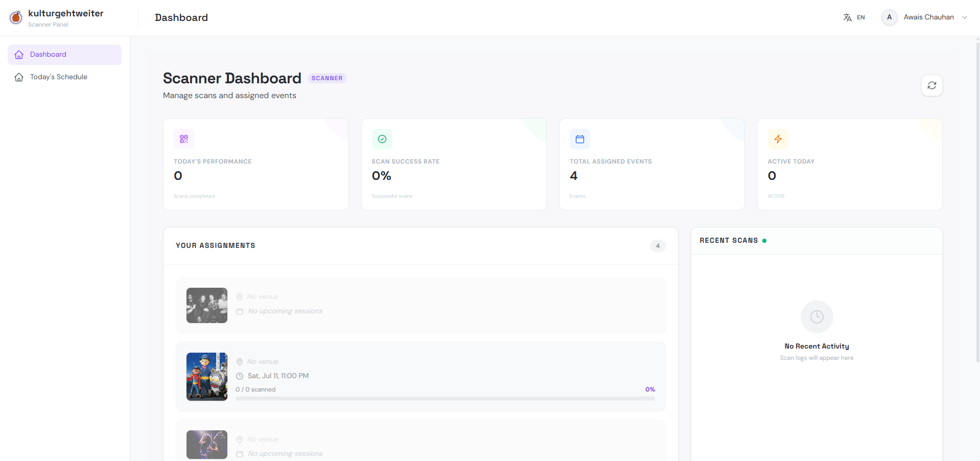Click the checkmark icon in Scan Success Rate
This screenshot has width=980, height=461.
point(382,139)
